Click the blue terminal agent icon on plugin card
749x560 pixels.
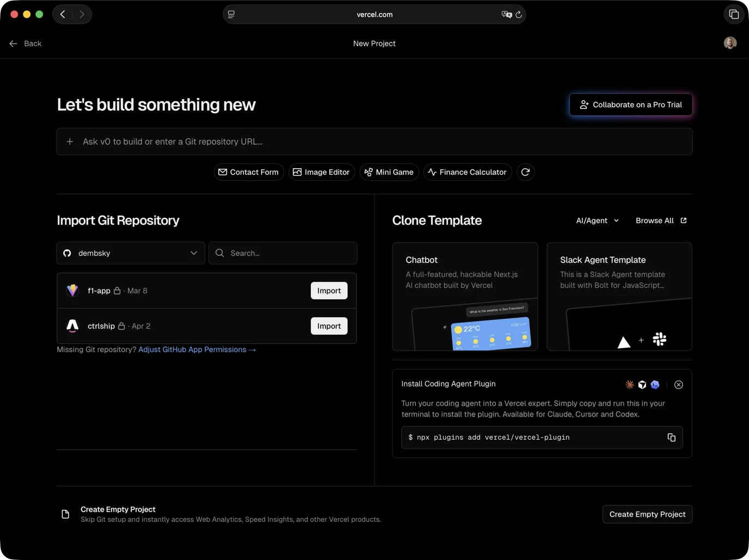[x=655, y=385]
